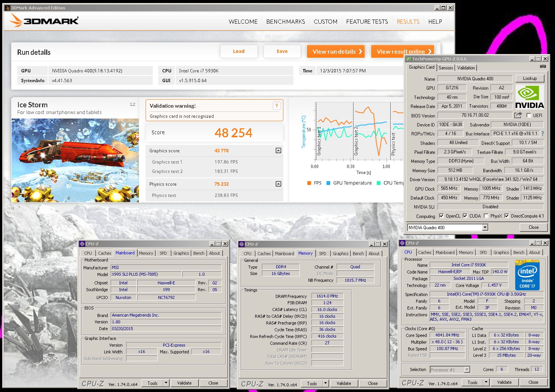555x392 pixels.
Task: Toggle the UEFI checkbox in GPU-Z
Action: (x=529, y=116)
